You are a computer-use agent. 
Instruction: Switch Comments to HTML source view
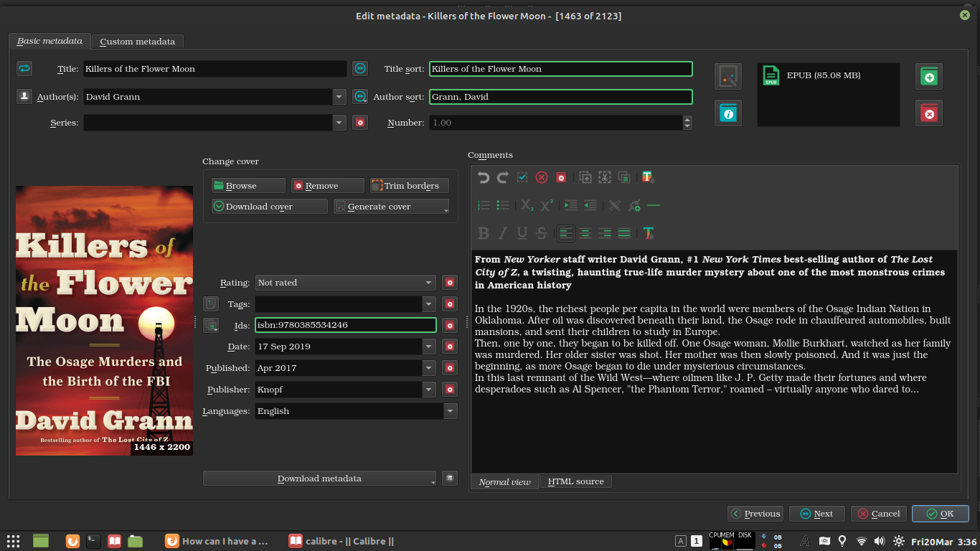point(575,481)
